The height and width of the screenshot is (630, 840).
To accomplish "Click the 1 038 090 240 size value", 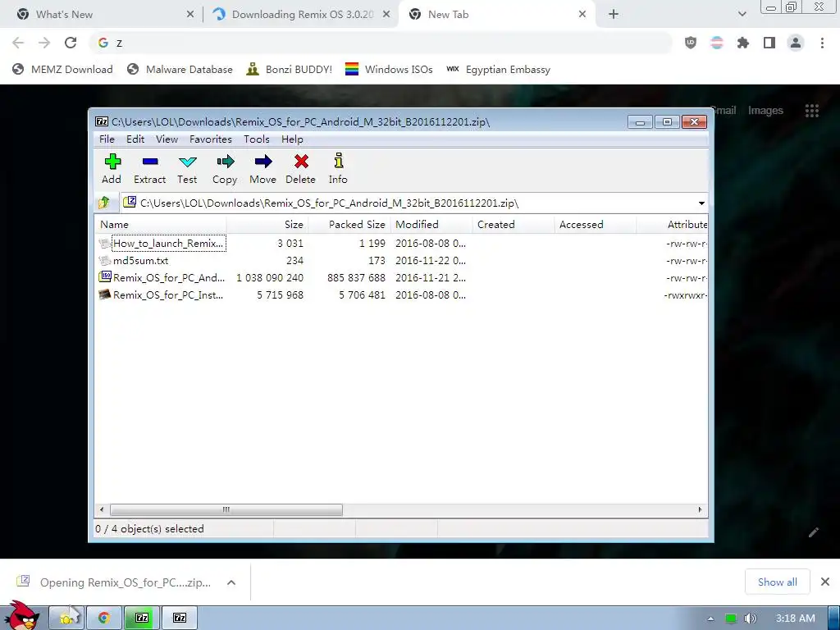I will (269, 278).
